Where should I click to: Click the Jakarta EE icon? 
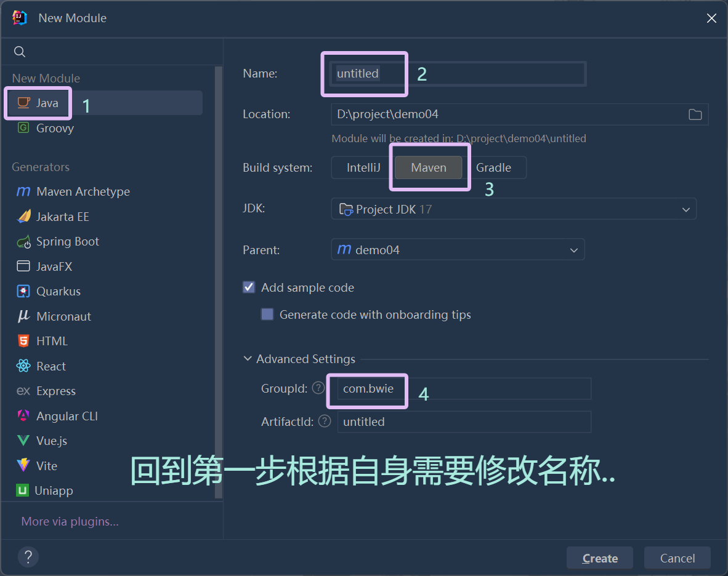[23, 217]
